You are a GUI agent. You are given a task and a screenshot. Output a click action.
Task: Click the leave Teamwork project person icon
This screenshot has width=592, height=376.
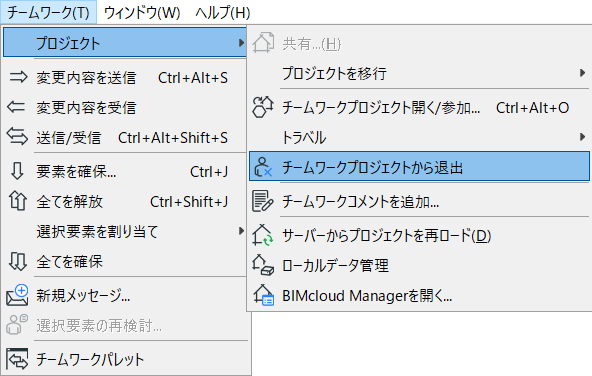tap(262, 167)
